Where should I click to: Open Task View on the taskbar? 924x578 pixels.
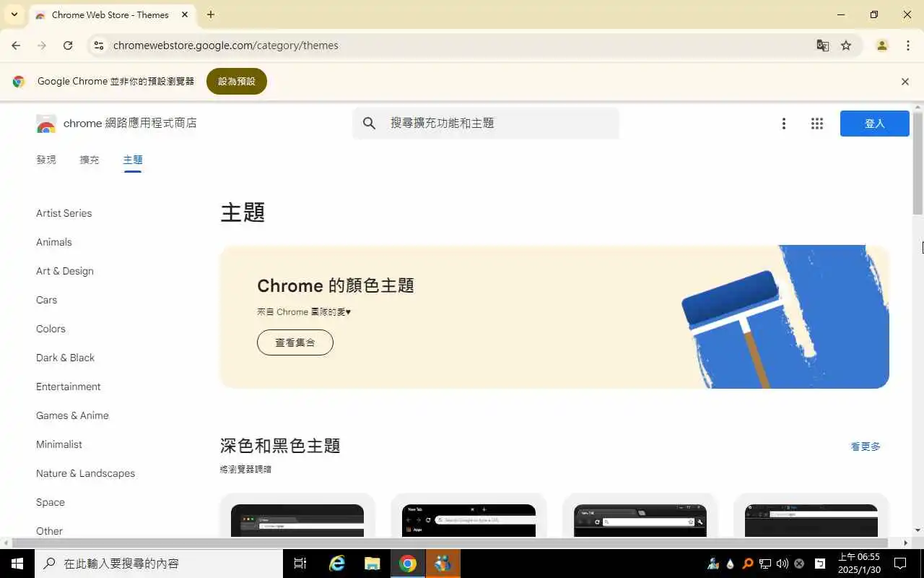[300, 564]
